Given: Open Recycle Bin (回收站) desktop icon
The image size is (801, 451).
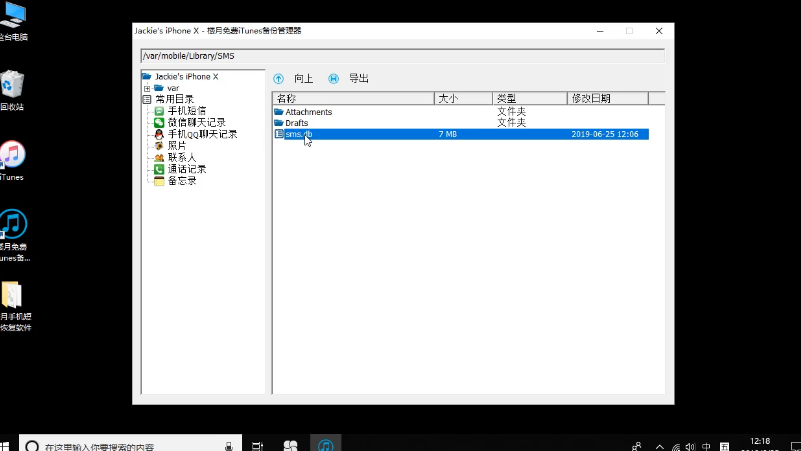Looking at the screenshot, I should point(12,91).
